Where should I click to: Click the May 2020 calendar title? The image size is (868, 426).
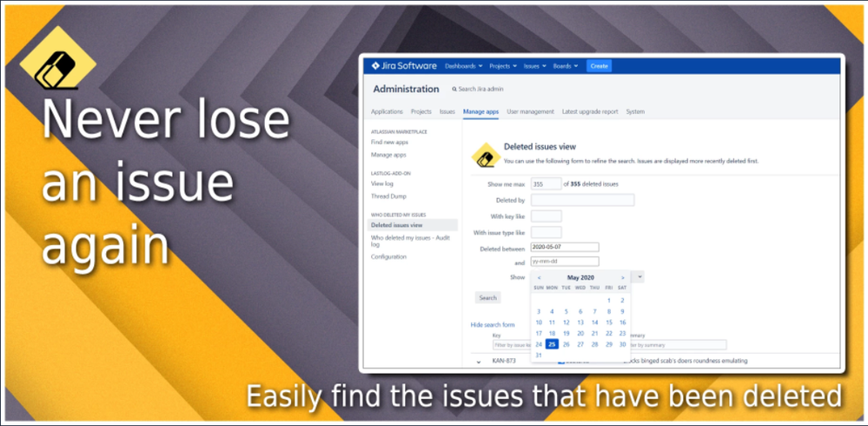[580, 277]
